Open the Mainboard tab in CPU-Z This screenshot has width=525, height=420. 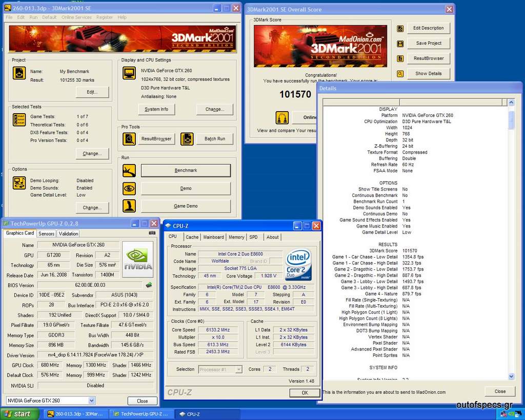(213, 237)
